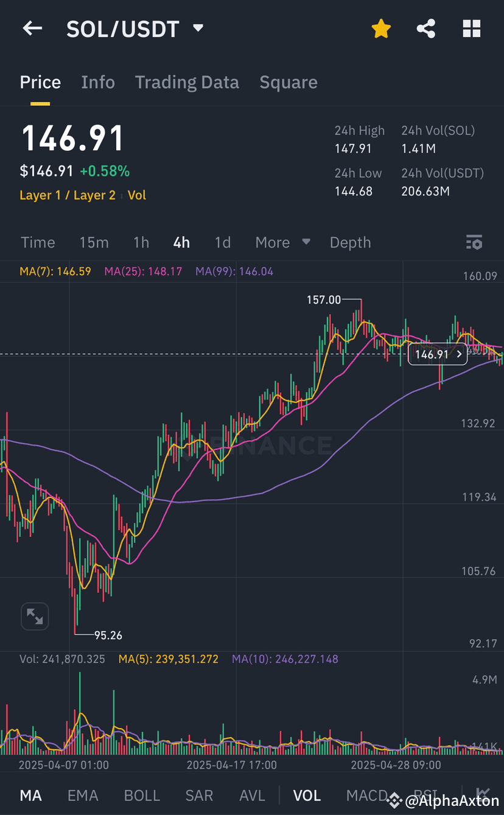Expand the SOL/USDT pair dropdown arrow
The image size is (504, 815).
(198, 28)
